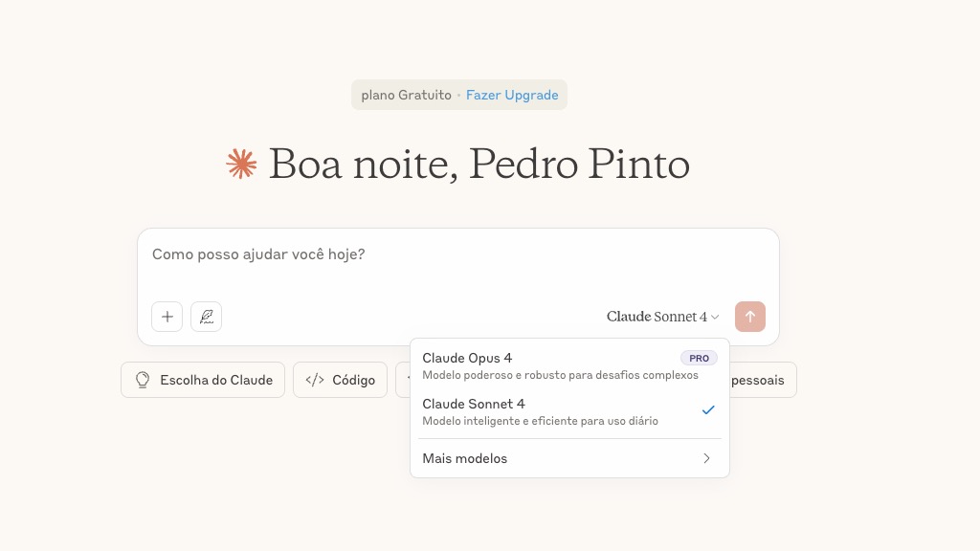The height and width of the screenshot is (551, 980).
Task: Click the code brackets icon beside Código
Action: pyautogui.click(x=315, y=380)
